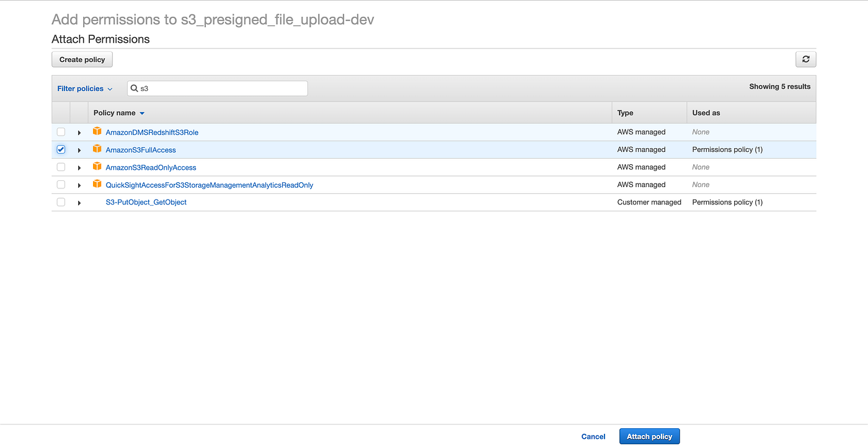Sort by the Policy name column arrow
Image resolution: width=868 pixels, height=448 pixels.
142,113
